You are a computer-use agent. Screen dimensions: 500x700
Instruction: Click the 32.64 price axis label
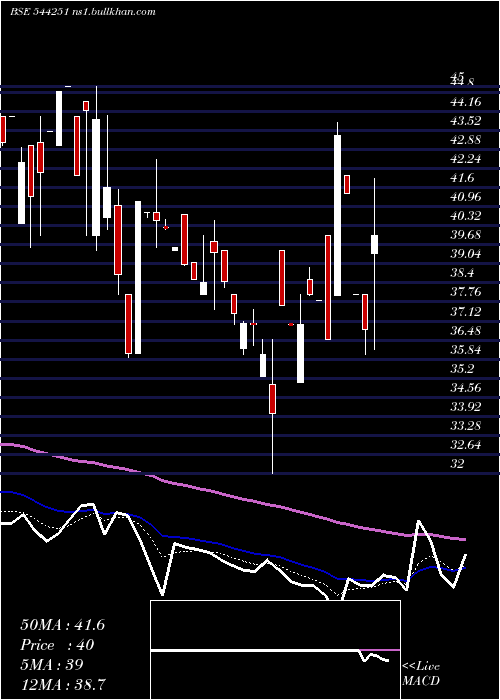point(466,445)
